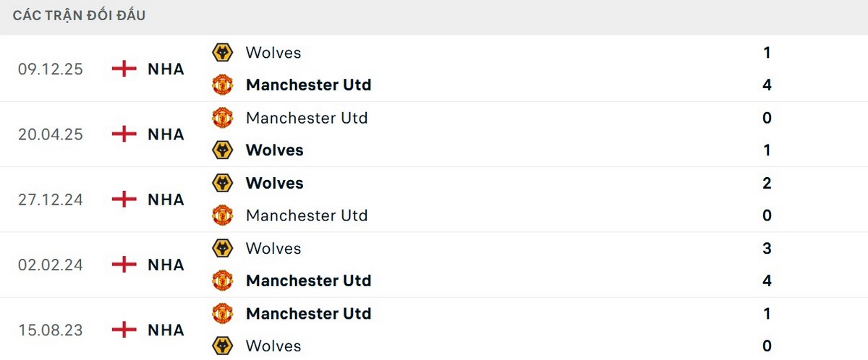Click the England flag beside the 27.12.24 date
868x360 pixels.
(x=124, y=200)
